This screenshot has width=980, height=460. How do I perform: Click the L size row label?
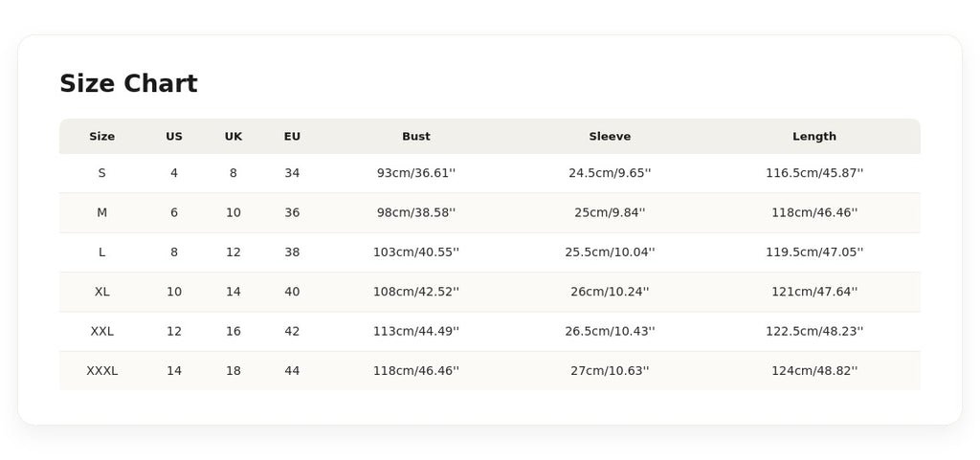[x=101, y=252]
